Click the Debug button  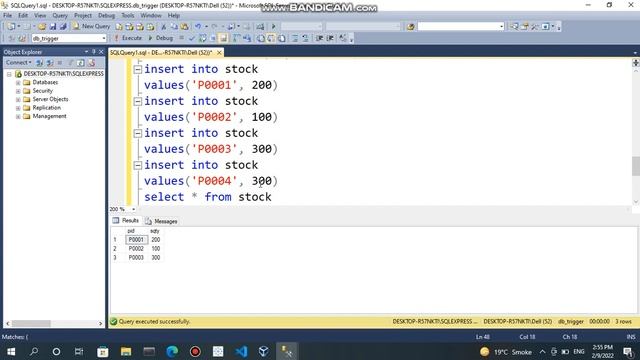(x=160, y=38)
